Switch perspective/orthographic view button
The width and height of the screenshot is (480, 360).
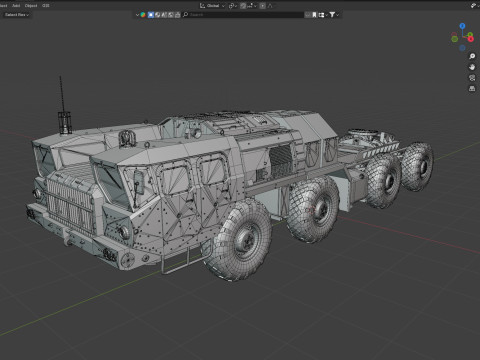pos(472,88)
